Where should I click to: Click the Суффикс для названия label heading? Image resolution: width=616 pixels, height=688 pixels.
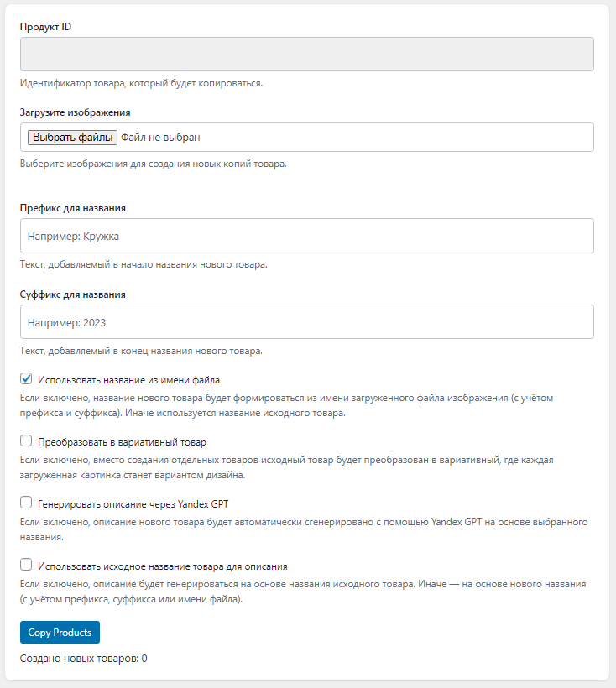[73, 294]
